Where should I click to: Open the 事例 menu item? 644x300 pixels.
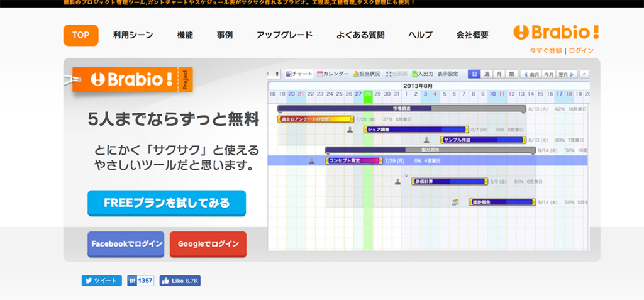[x=225, y=35]
